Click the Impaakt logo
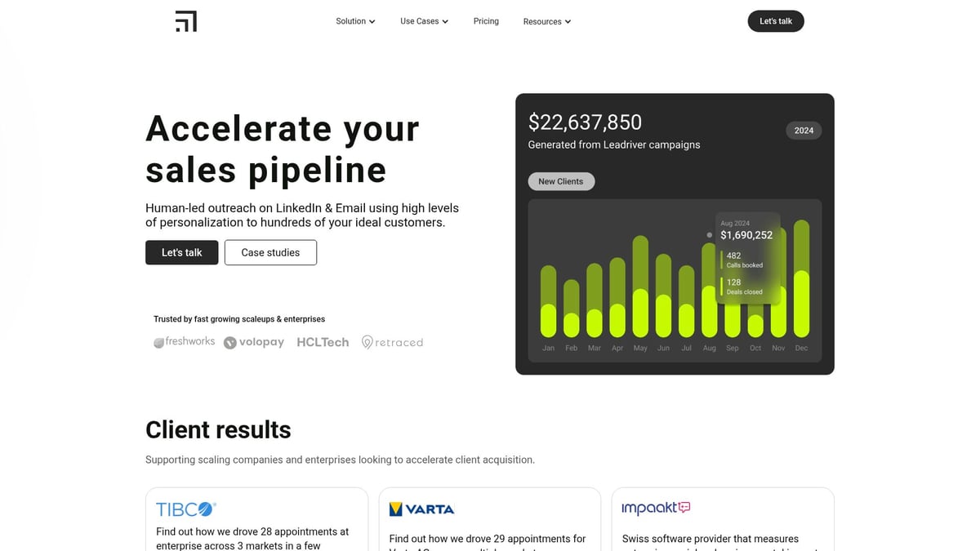The height and width of the screenshot is (551, 980). [x=655, y=507]
